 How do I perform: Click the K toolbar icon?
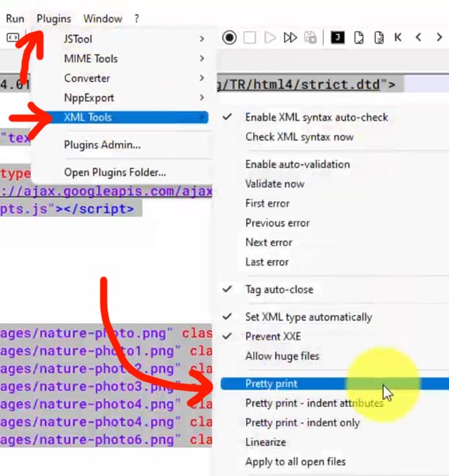tap(398, 37)
